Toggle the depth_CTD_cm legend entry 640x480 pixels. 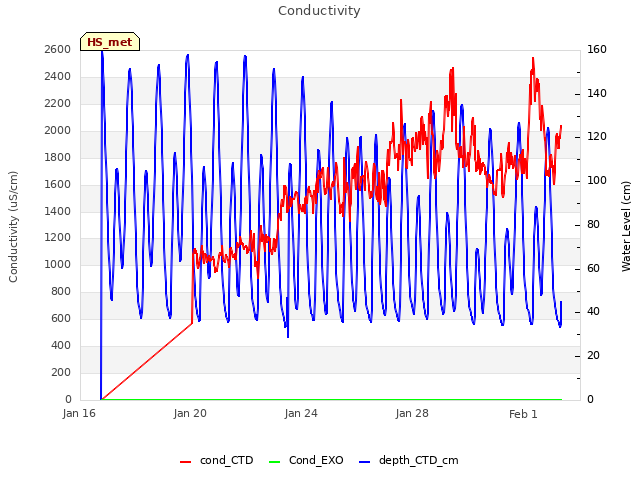(409, 460)
